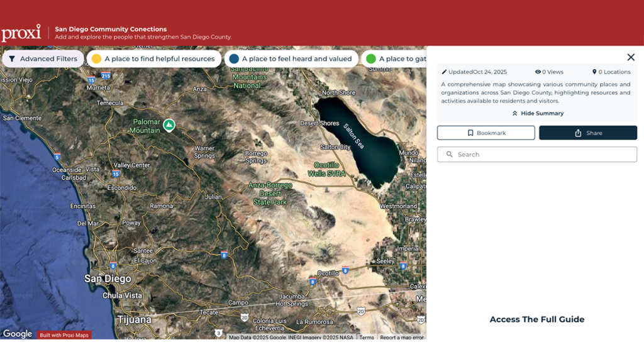Toggle the Advanced Filters panel

click(x=43, y=58)
